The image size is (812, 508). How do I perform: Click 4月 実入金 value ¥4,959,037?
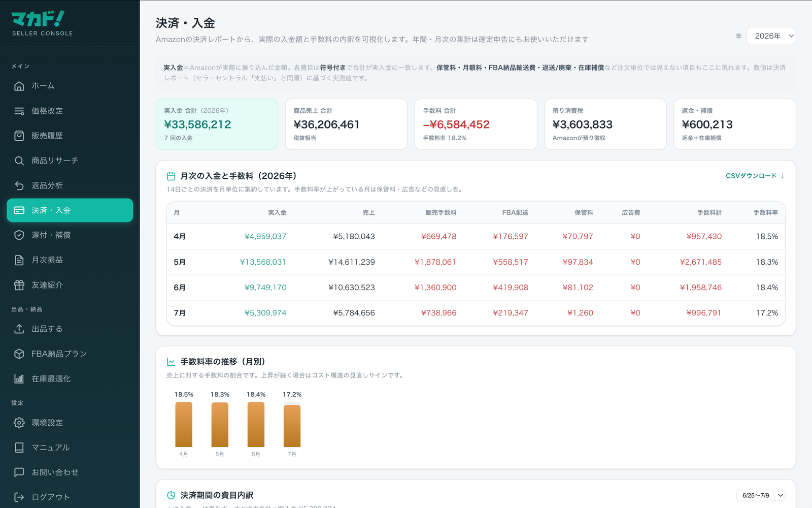click(265, 236)
